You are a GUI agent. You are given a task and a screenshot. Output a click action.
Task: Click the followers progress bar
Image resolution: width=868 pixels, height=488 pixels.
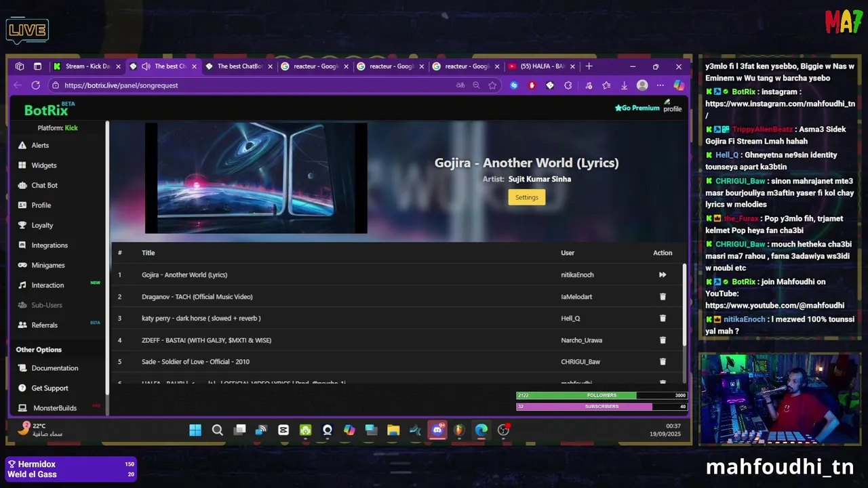[x=601, y=396]
